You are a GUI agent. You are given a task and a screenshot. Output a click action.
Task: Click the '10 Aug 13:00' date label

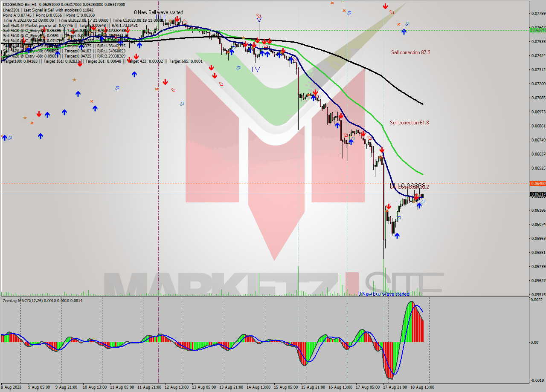coord(96,387)
